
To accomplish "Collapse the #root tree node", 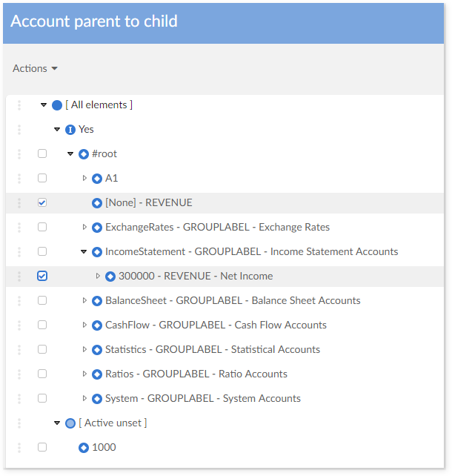I will 70,154.
